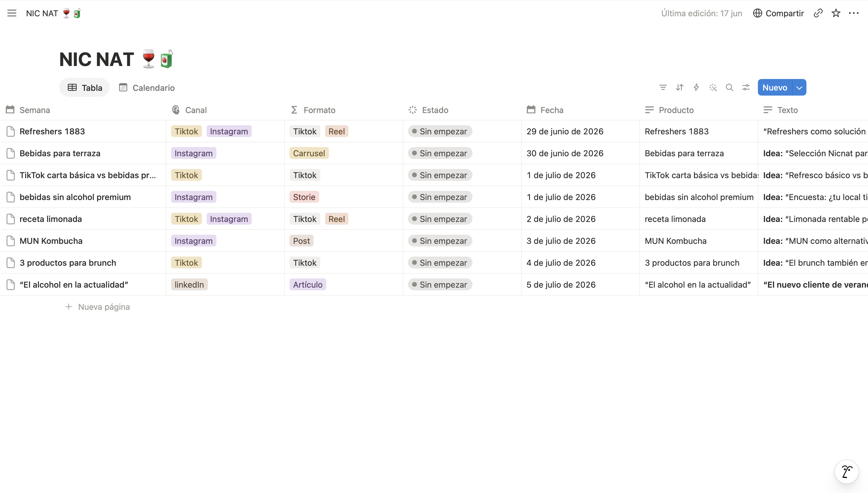868x493 pixels.
Task: Click the page icon of receta limonada row
Action: [10, 219]
